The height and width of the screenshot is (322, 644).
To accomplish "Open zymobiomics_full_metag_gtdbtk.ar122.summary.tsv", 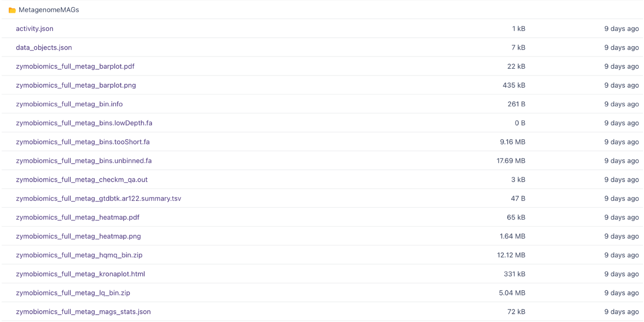I will tap(99, 198).
